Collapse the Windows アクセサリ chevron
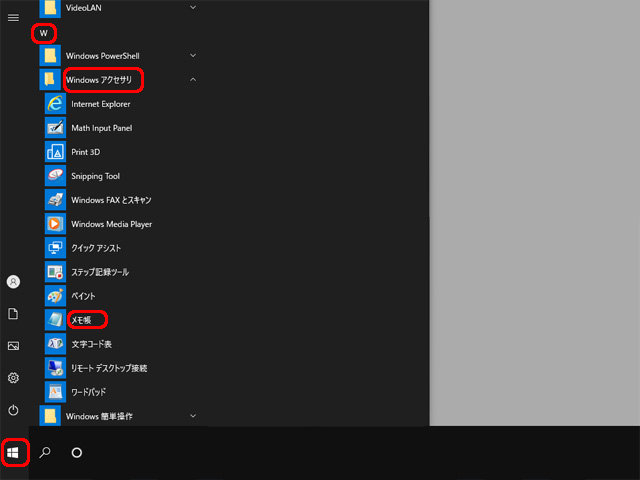This screenshot has width=640, height=480. [193, 80]
